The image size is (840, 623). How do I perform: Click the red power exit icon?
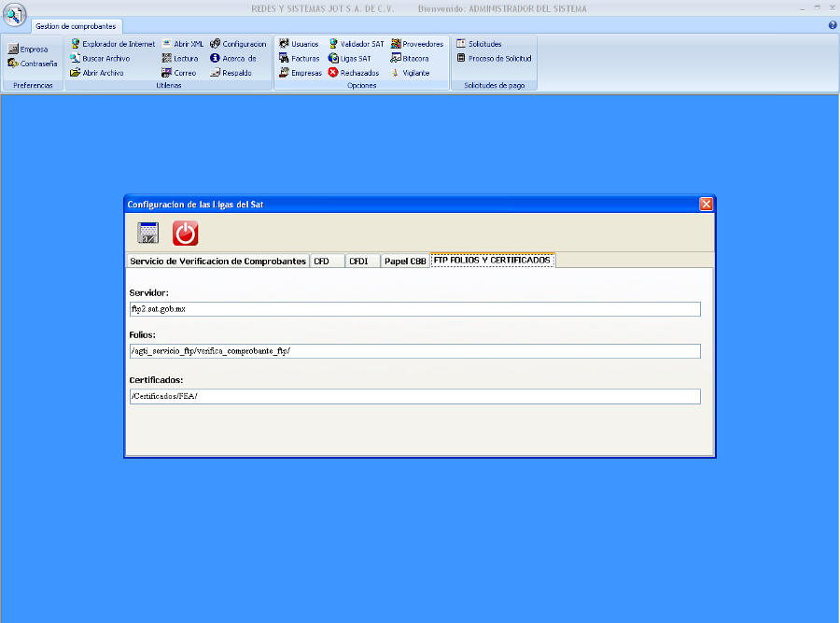[x=186, y=234]
